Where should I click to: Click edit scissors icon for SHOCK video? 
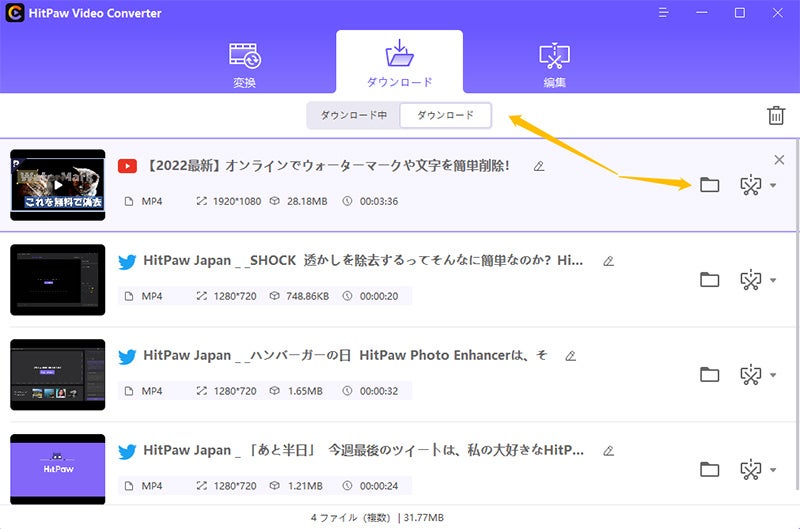[x=751, y=280]
